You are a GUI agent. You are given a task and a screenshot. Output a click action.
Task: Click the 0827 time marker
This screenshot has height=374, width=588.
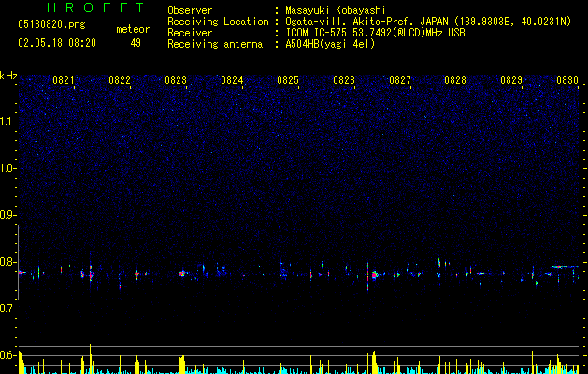(x=400, y=80)
